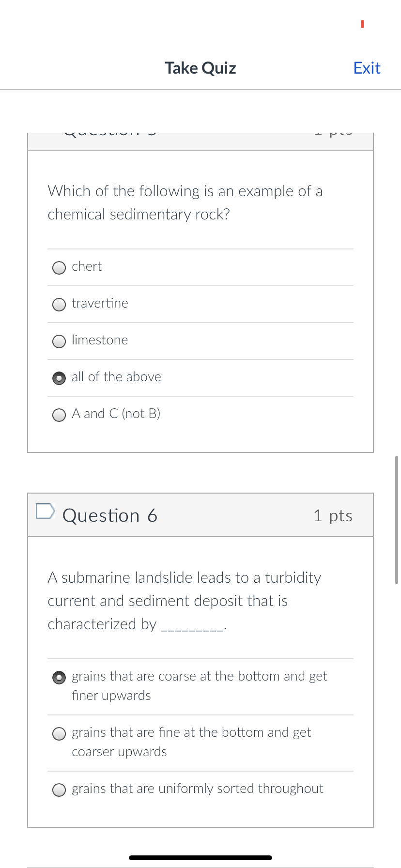Pick the A and C (not B) option
Screen dimensions: 401x868
pyautogui.click(x=59, y=415)
